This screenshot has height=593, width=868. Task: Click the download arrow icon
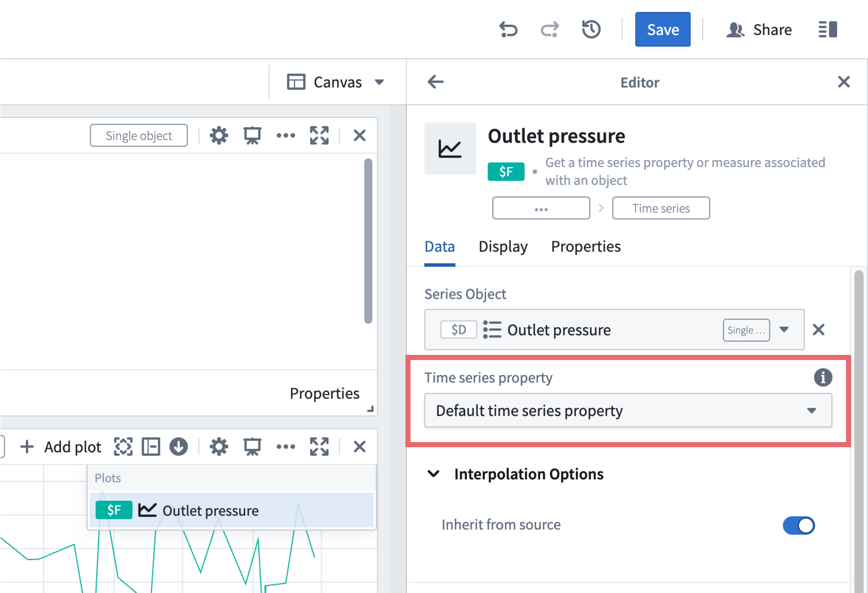(179, 447)
